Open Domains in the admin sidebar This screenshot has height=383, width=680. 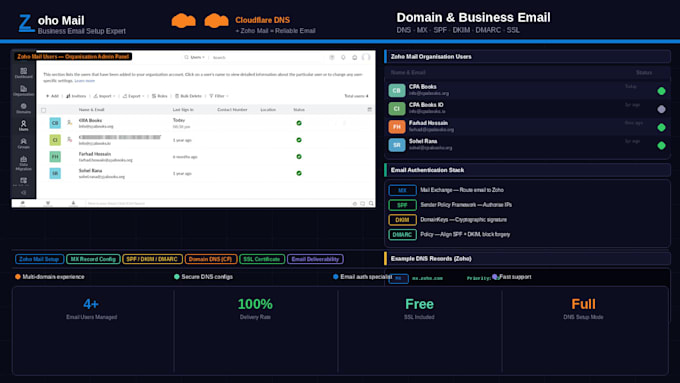click(23, 108)
